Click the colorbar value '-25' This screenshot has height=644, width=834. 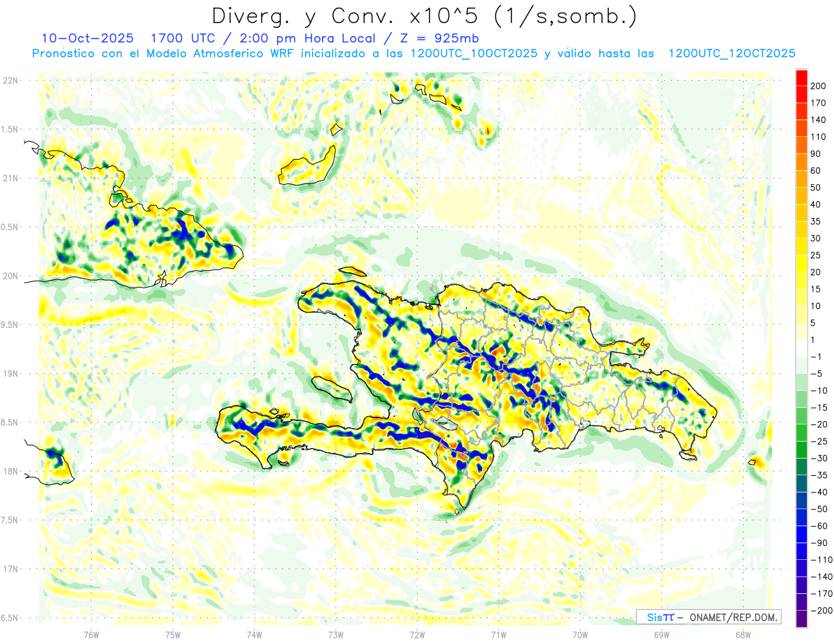[820, 441]
